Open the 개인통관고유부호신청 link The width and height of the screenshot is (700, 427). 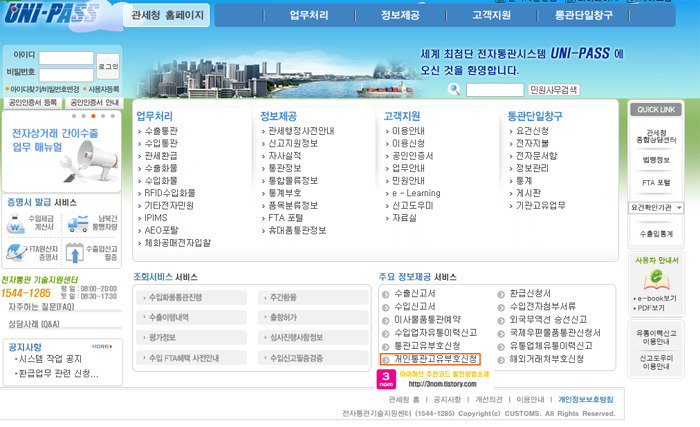pyautogui.click(x=435, y=359)
